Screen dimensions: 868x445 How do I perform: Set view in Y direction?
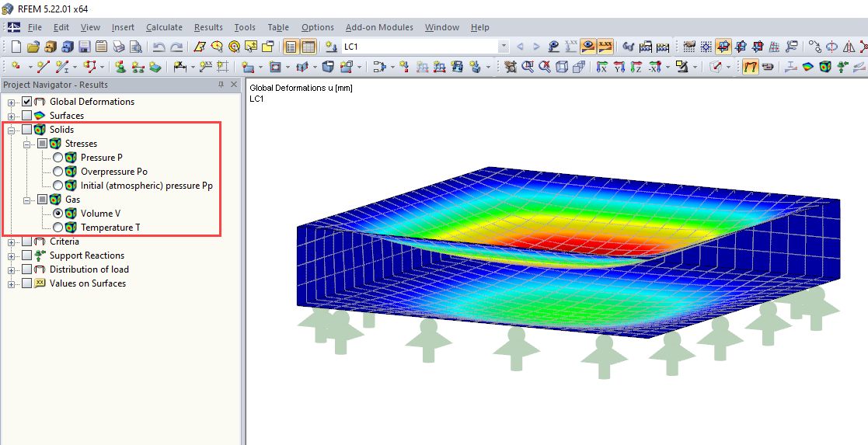point(619,67)
